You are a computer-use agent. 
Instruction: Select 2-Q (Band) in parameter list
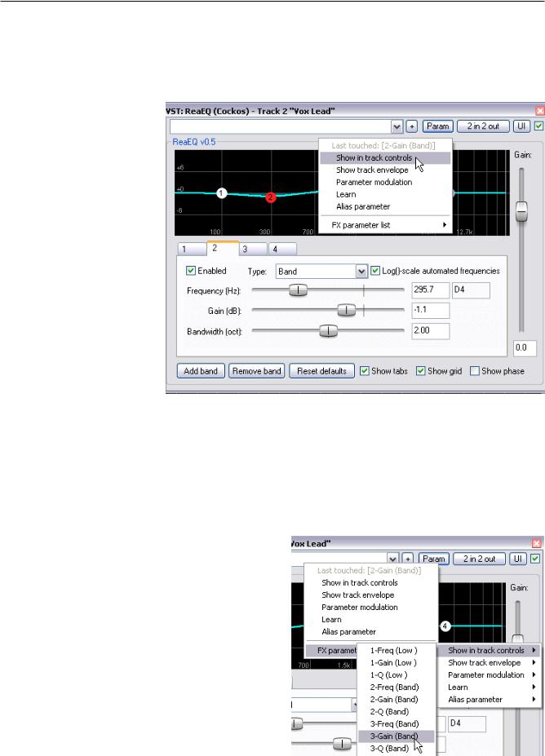pos(397,712)
